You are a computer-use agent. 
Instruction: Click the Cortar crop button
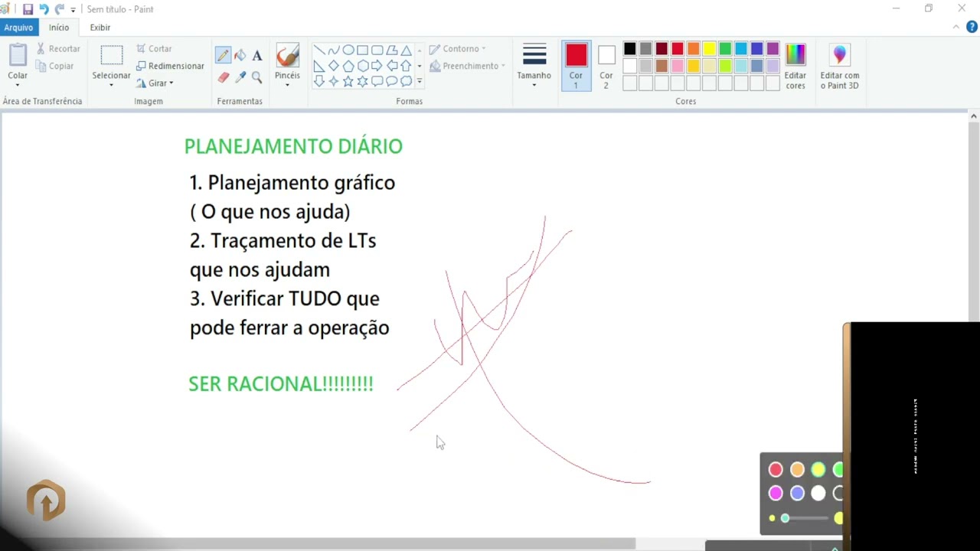coord(154,49)
